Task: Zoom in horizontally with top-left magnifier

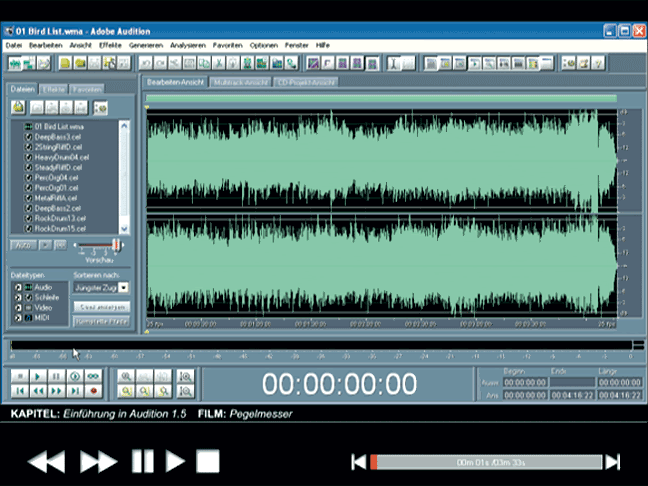Action: pyautogui.click(x=126, y=376)
